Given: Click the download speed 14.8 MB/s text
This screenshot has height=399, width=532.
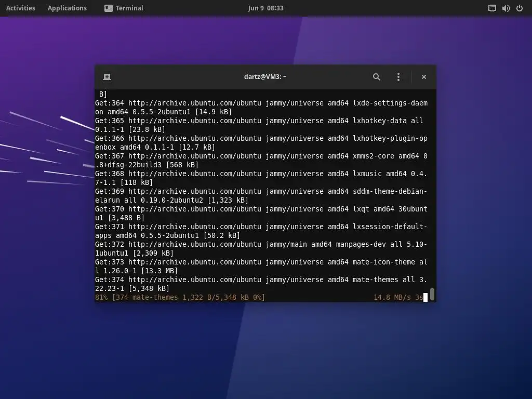Looking at the screenshot, I should 392,297.
